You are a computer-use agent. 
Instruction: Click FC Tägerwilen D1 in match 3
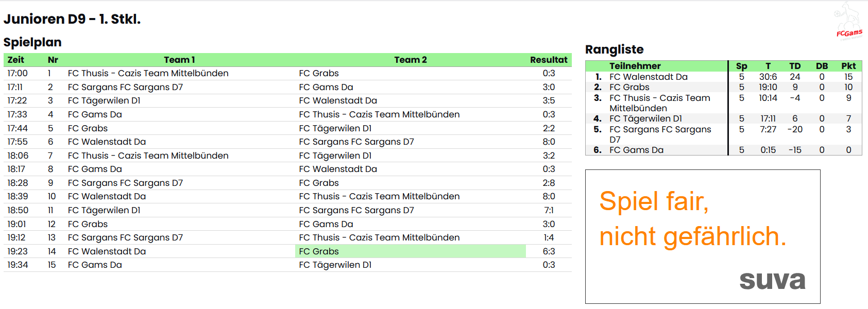104,100
